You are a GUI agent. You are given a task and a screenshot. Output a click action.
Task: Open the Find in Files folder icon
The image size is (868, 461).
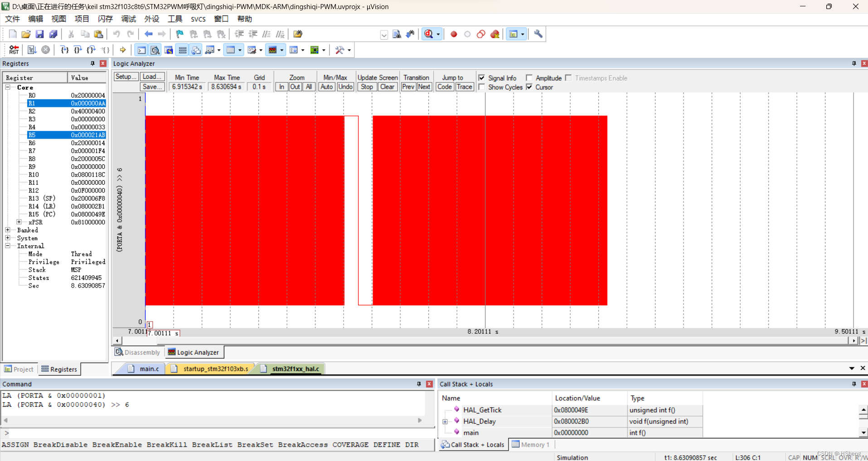pyautogui.click(x=298, y=34)
